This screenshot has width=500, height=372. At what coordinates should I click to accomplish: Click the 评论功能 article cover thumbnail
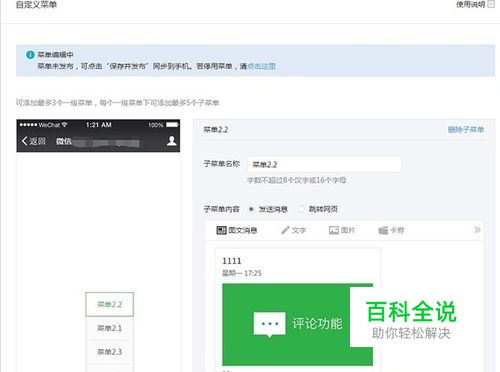tap(297, 324)
